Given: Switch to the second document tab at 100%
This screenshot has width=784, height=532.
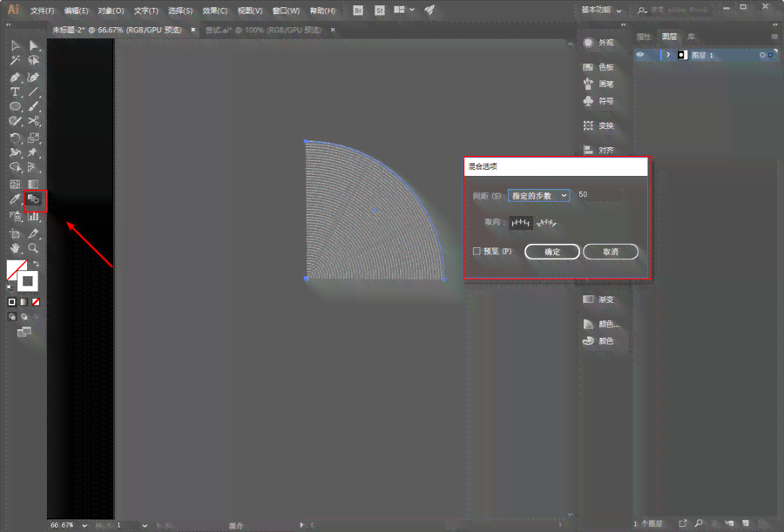Looking at the screenshot, I should pyautogui.click(x=263, y=30).
